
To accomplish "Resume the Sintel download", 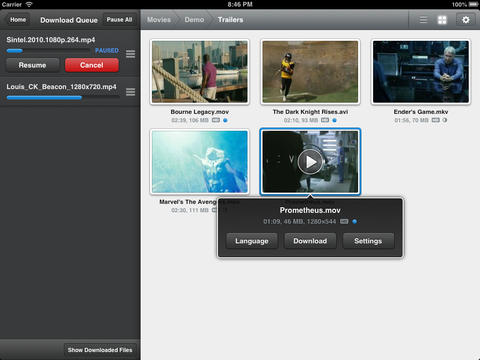I will click(32, 65).
